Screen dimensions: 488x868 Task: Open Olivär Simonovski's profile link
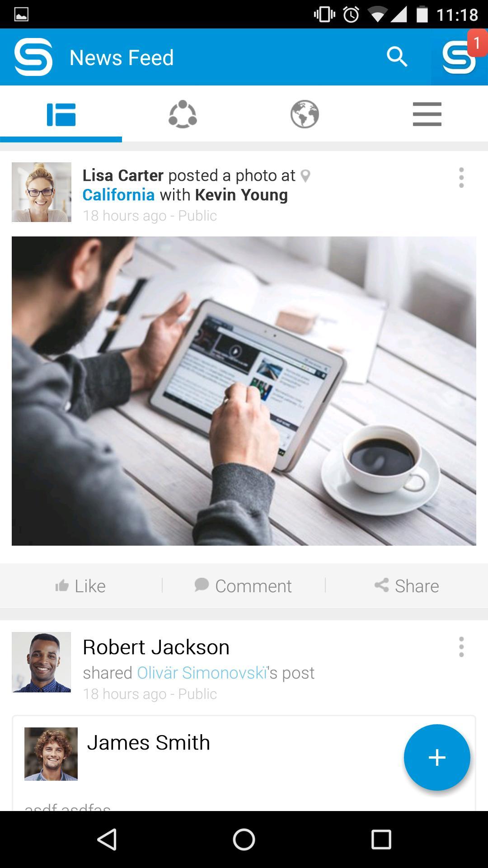click(202, 673)
